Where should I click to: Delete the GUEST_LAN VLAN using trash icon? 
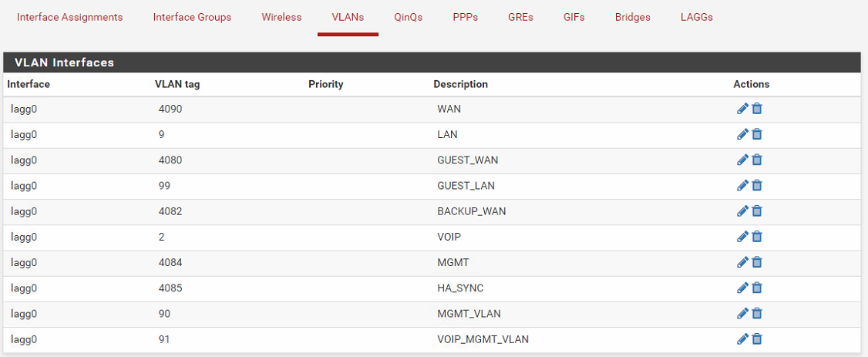coord(757,185)
